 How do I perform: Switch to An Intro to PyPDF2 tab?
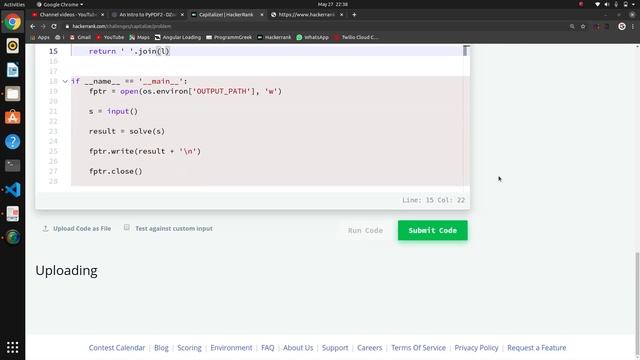(148, 15)
